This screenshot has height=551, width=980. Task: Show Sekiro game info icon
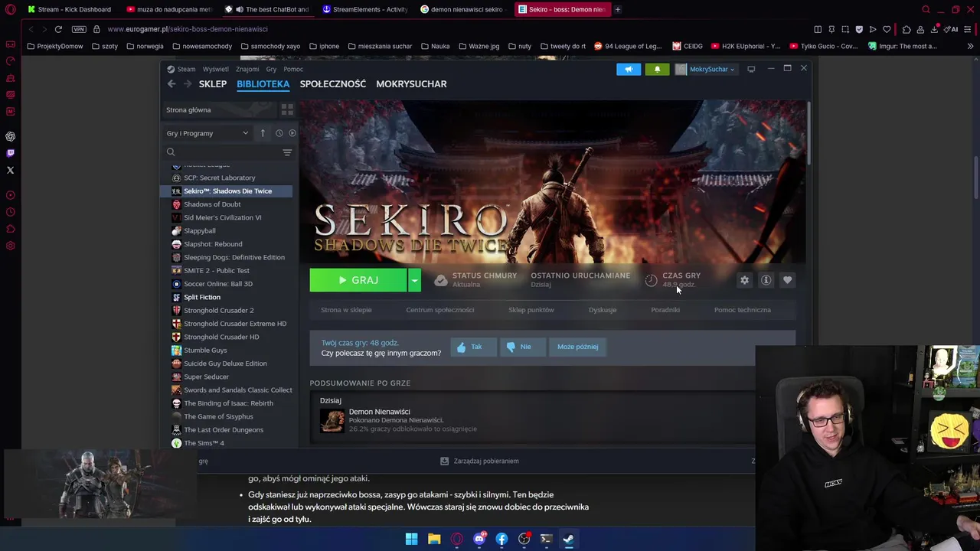point(766,280)
